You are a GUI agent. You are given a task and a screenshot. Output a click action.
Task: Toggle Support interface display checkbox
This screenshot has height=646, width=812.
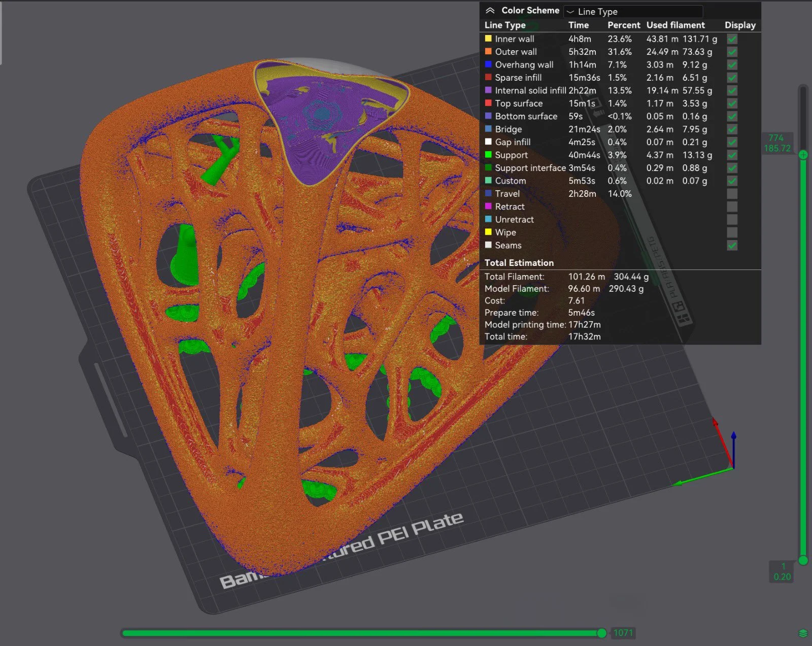point(732,168)
